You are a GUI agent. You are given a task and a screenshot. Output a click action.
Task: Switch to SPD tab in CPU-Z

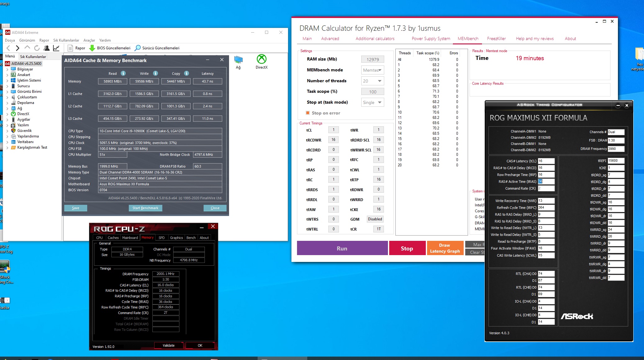coord(162,238)
